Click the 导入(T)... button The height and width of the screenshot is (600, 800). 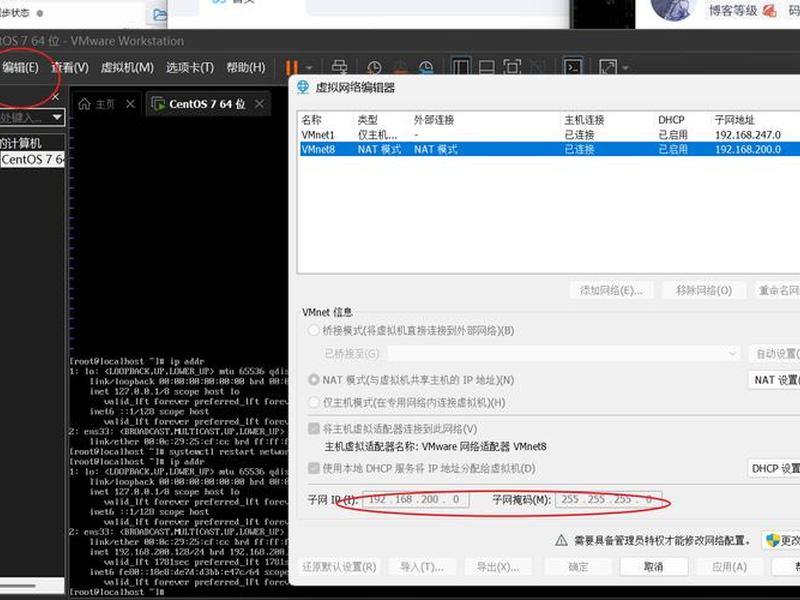point(422,567)
